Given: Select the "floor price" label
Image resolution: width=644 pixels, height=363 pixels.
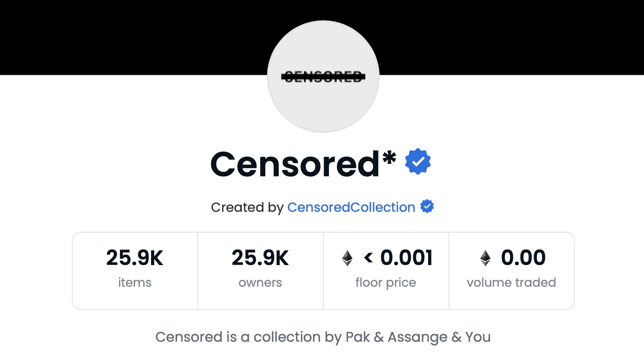Looking at the screenshot, I should coord(386,282).
